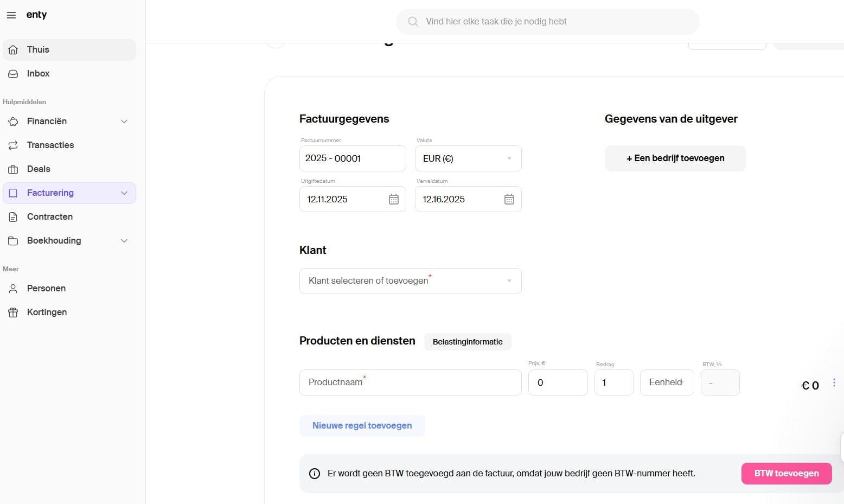844x504 pixels.
Task: Click the Een bedrijf toevoegen button
Action: click(x=675, y=158)
